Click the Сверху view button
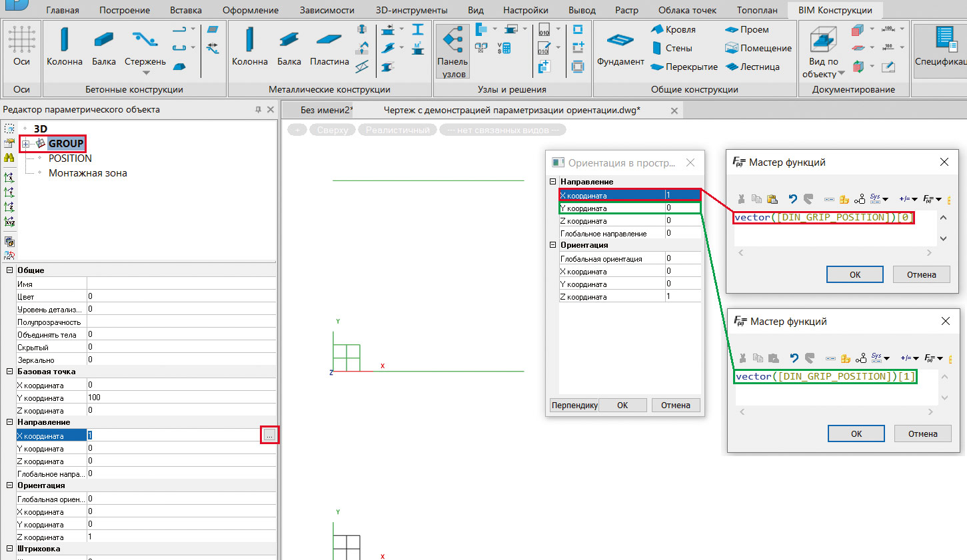This screenshot has width=967, height=560. tap(333, 130)
